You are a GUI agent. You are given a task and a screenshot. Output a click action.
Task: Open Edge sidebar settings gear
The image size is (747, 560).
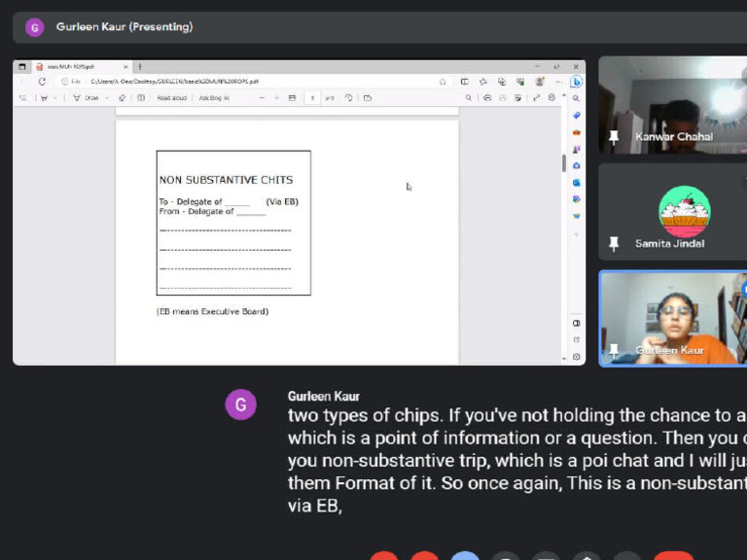pos(576,357)
